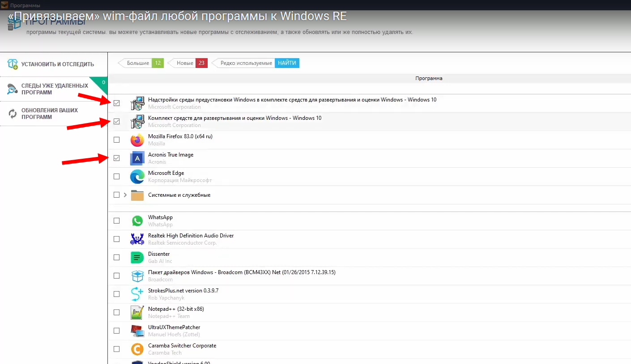Click the UltraUXThemePatcher icon
This screenshot has width=631, height=364.
(137, 331)
